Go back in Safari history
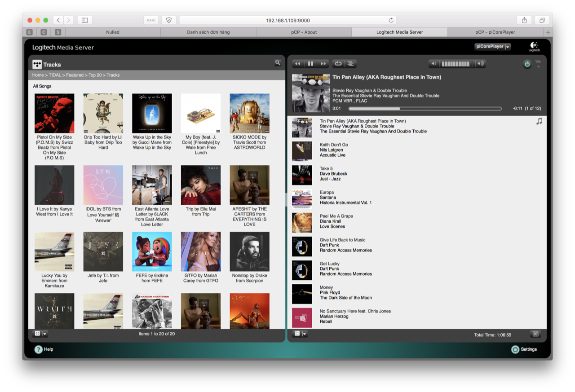The height and width of the screenshot is (392, 575). (x=58, y=20)
